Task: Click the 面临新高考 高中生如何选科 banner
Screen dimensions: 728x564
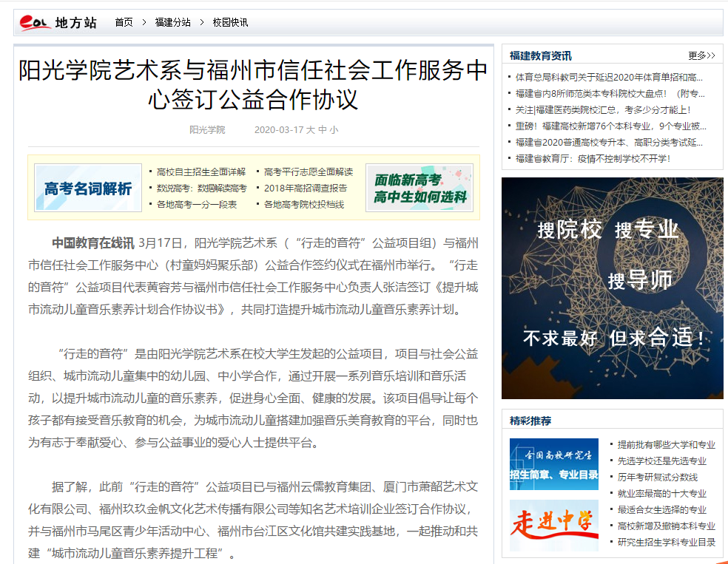Action: click(x=419, y=188)
